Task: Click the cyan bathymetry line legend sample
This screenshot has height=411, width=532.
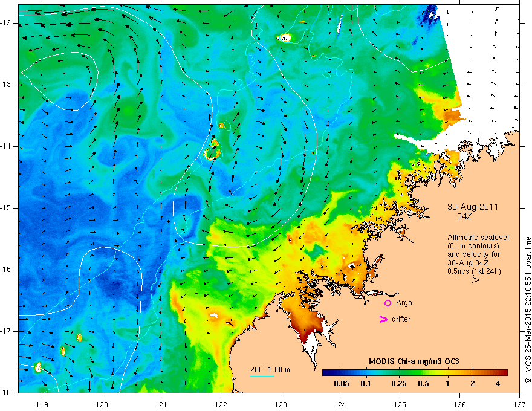Action: click(x=262, y=376)
